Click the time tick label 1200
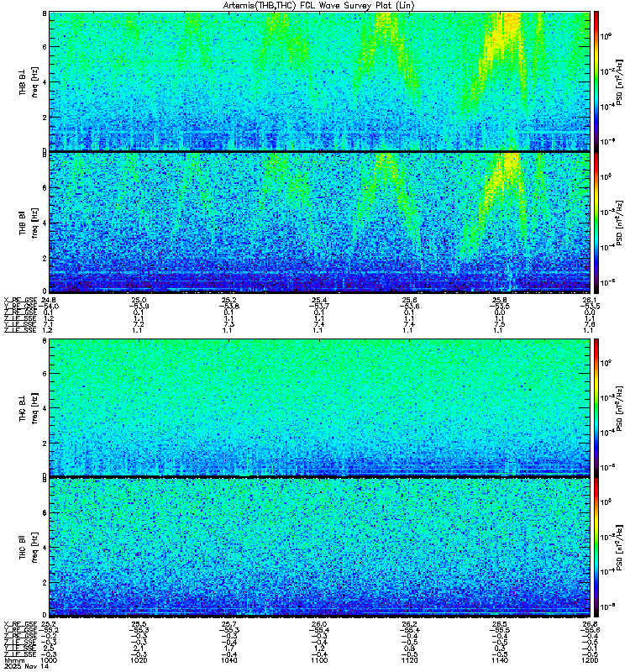 tap(590, 660)
